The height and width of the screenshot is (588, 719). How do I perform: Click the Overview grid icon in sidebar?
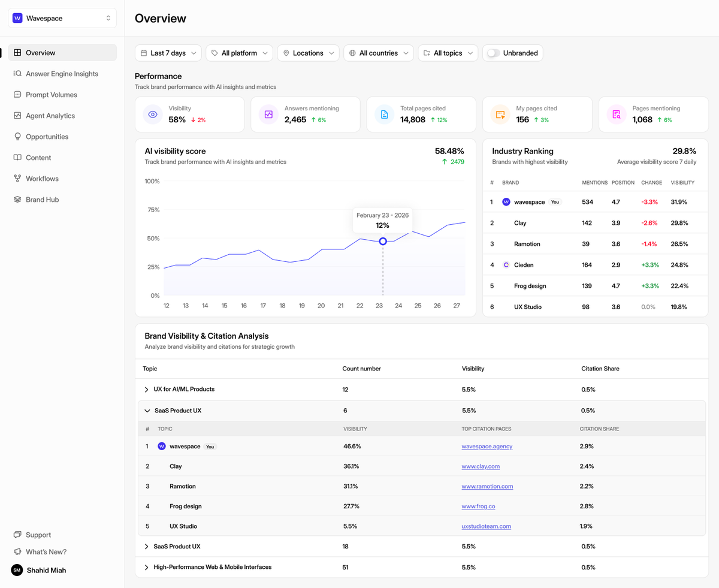click(17, 53)
